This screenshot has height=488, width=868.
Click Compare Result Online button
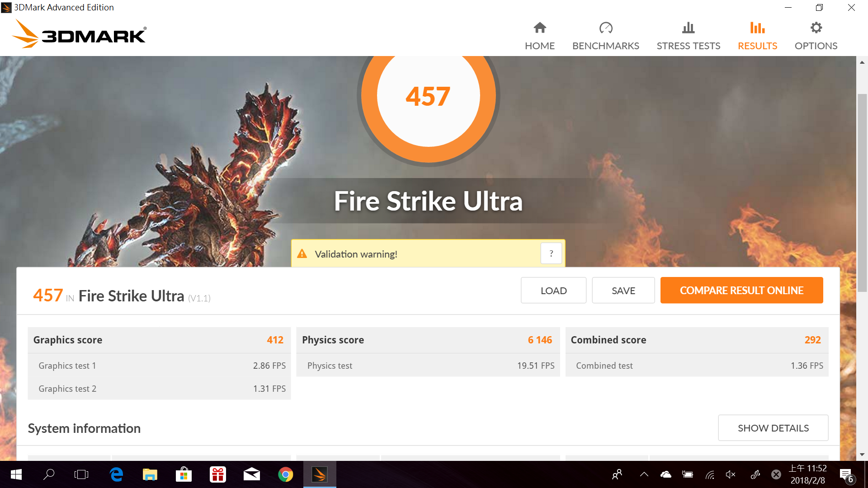(x=741, y=291)
